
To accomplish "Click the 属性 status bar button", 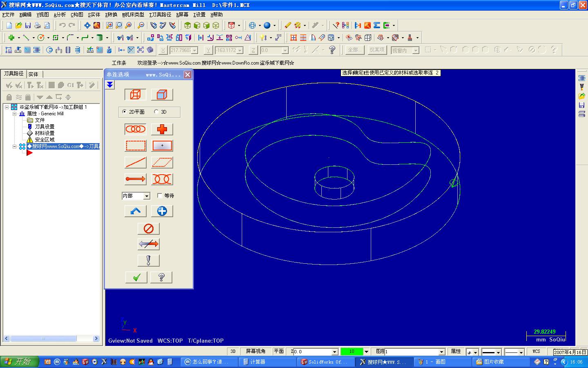I will tap(456, 351).
